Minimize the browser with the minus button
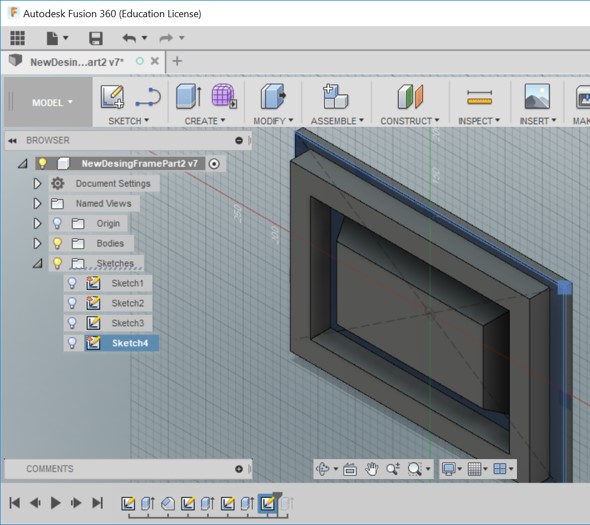Screen dimensions: 590x525 tap(239, 140)
